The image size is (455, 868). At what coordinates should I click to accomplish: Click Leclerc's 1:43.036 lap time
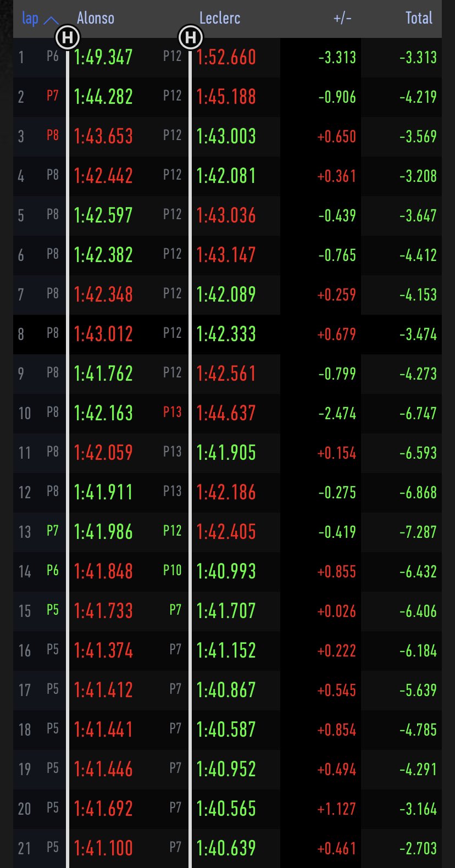[226, 215]
